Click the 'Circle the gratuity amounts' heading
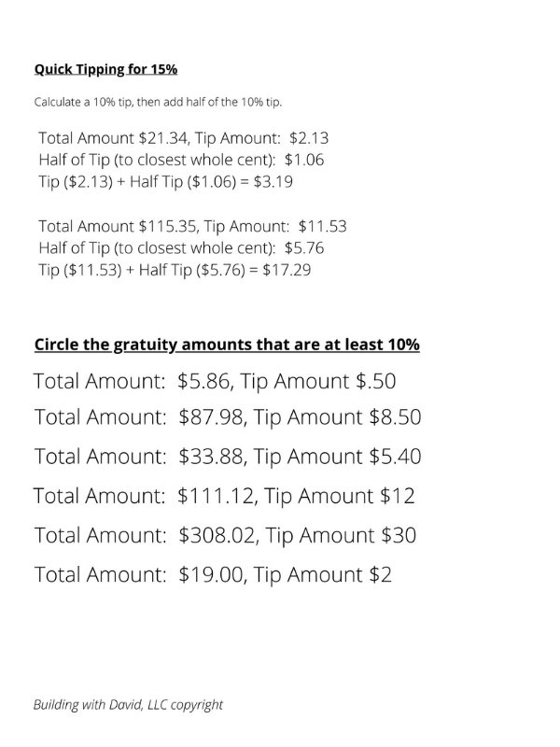The height and width of the screenshot is (747, 560). tap(227, 345)
